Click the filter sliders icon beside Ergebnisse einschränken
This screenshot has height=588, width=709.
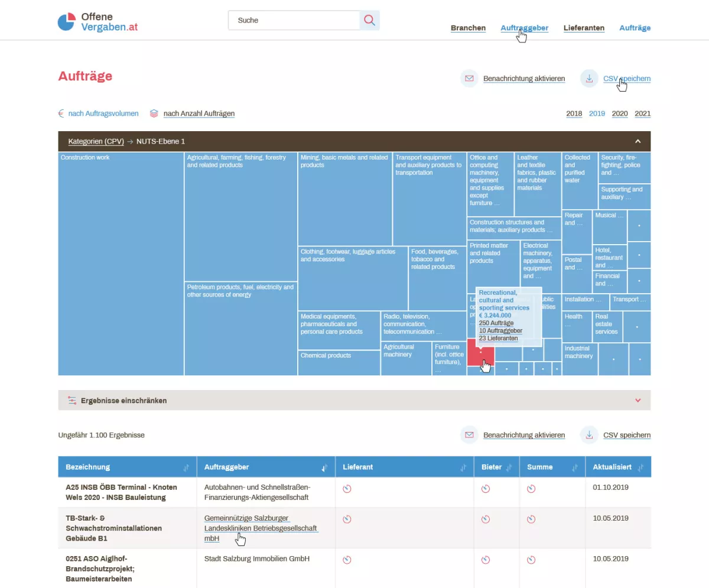[x=72, y=400]
